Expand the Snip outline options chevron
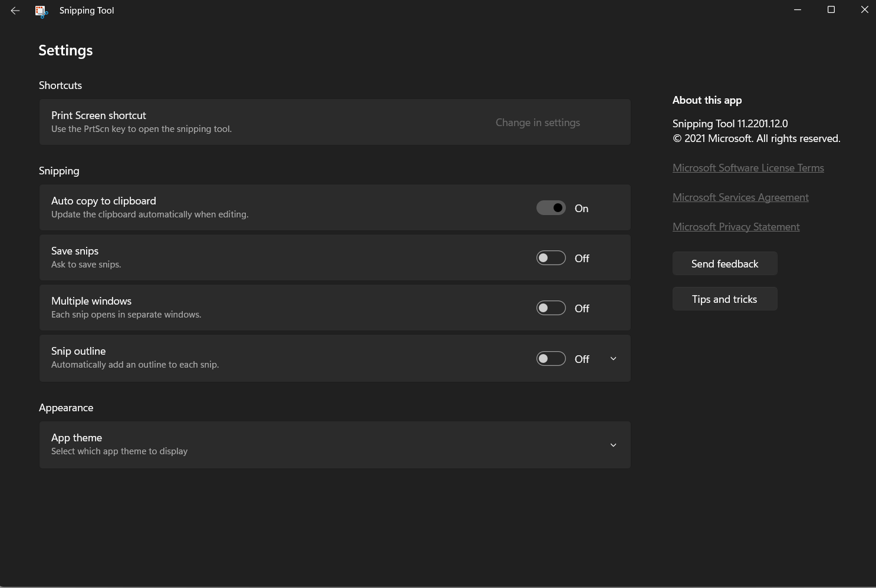 coord(613,359)
